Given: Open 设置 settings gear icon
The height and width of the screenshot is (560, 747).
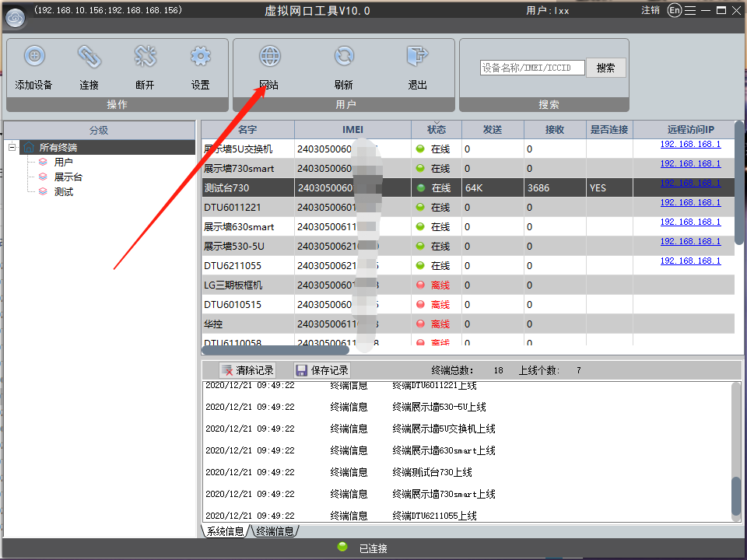Looking at the screenshot, I should click(x=201, y=57).
